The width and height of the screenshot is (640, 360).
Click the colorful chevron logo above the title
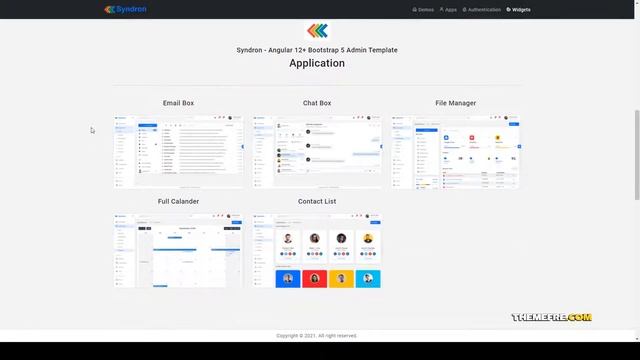317,31
